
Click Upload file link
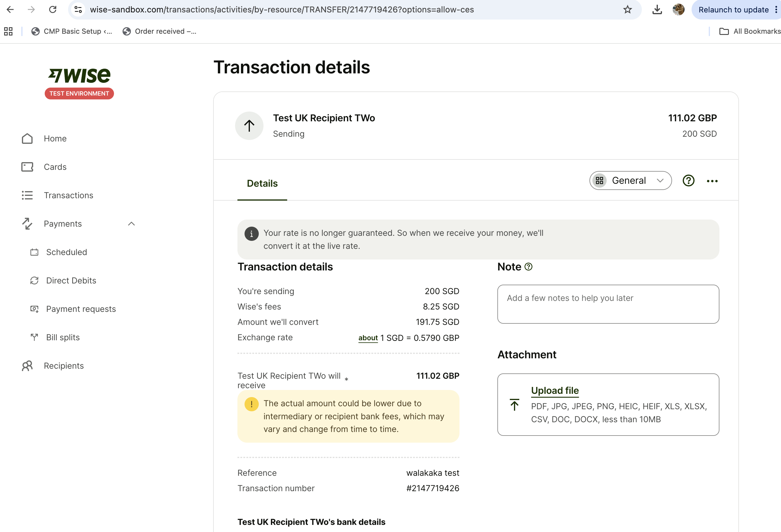555,390
